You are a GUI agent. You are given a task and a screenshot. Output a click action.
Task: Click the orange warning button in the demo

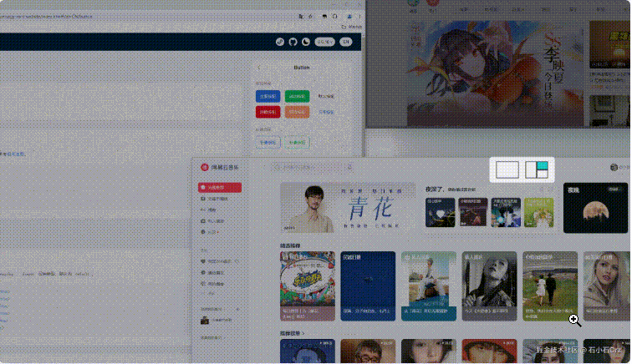coord(297,112)
